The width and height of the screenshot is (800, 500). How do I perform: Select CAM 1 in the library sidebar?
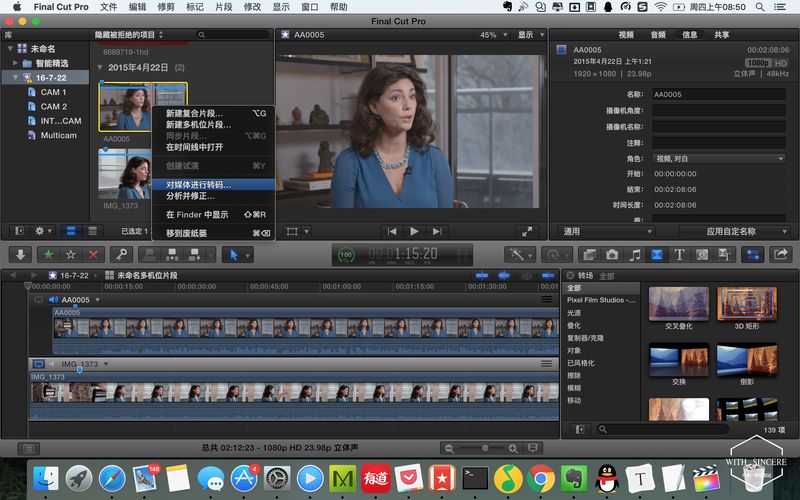pyautogui.click(x=53, y=92)
